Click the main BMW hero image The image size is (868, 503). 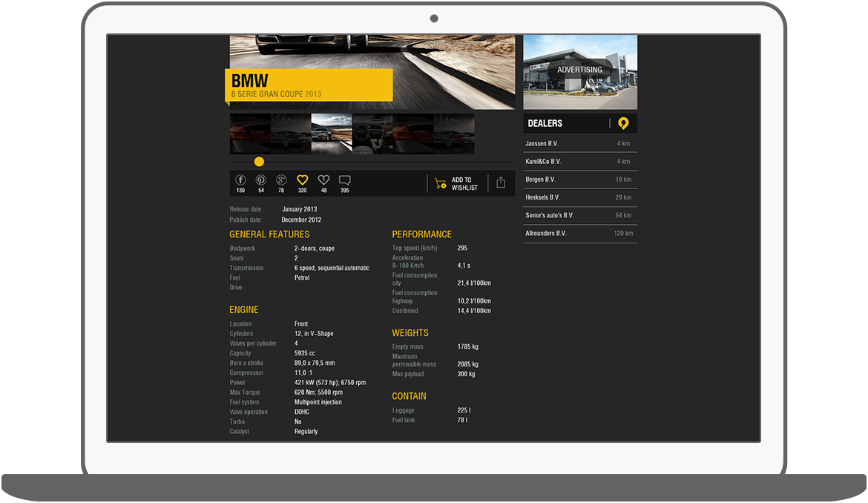(x=372, y=72)
